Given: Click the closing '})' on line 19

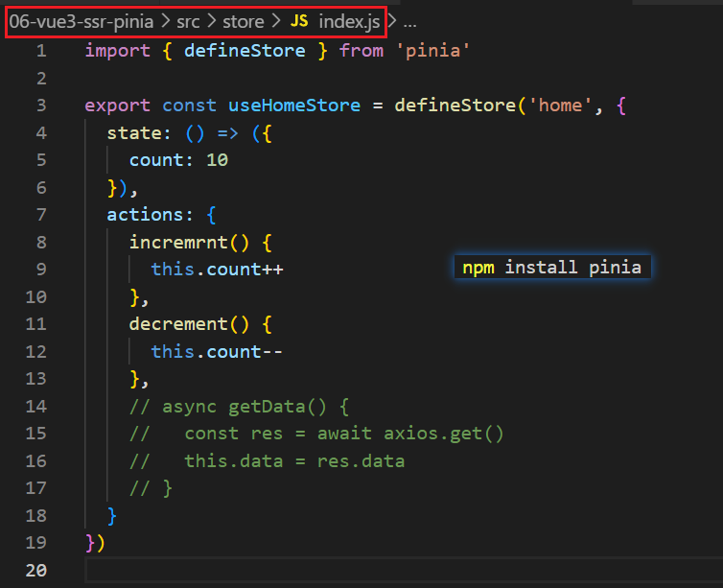Looking at the screenshot, I should (96, 543).
